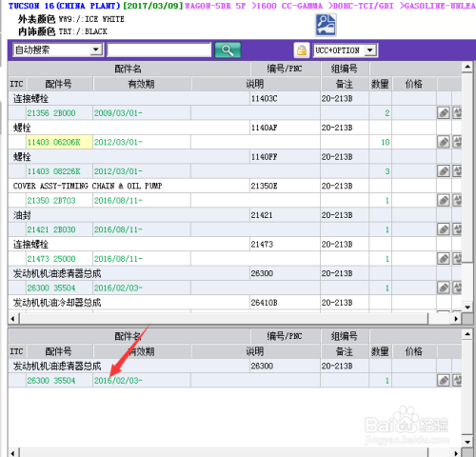Click eraser icon for part 21421 2B030
Viewport: 476px width, 457px height.
pos(444,229)
